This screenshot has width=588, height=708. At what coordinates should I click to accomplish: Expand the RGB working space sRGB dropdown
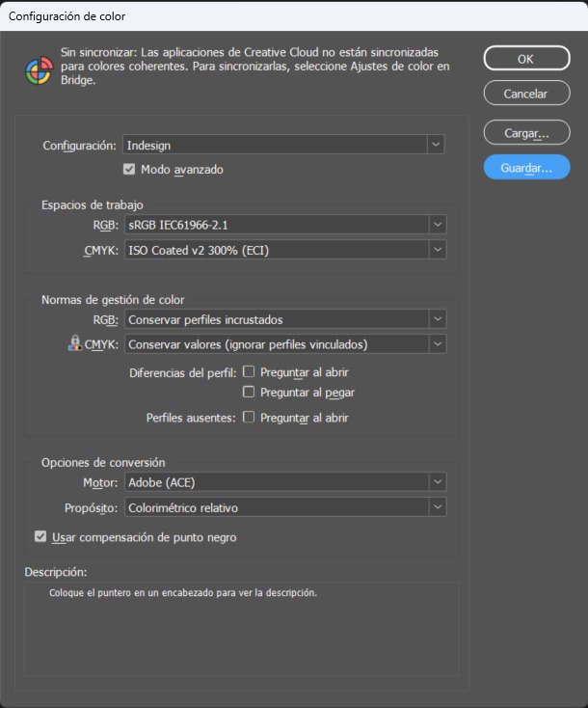click(x=283, y=225)
